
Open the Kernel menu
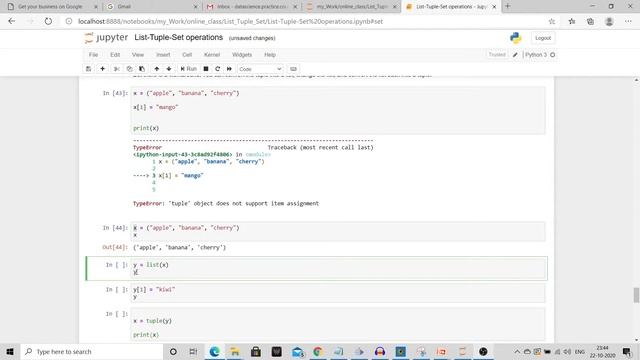[x=212, y=55]
